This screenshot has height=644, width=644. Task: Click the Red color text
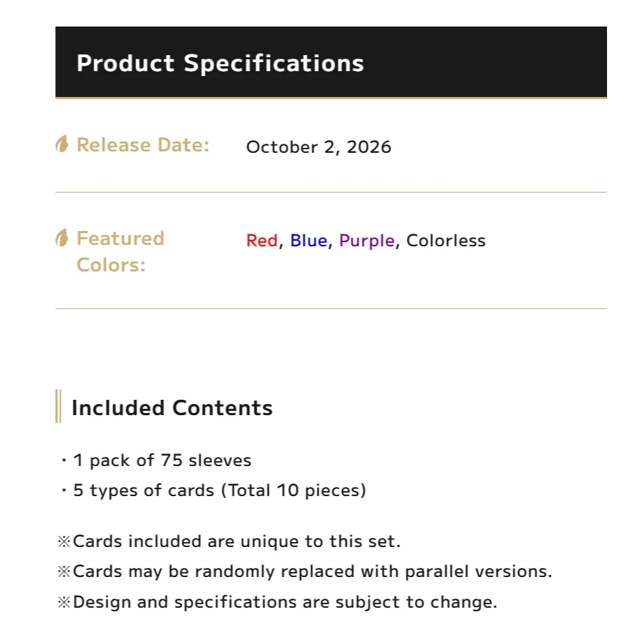point(262,241)
